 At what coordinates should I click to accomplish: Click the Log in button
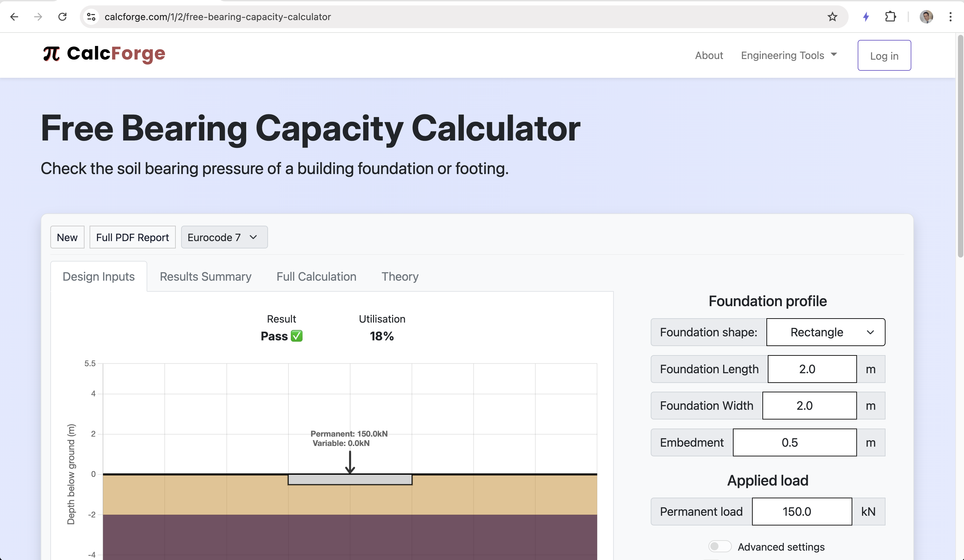[x=884, y=55]
